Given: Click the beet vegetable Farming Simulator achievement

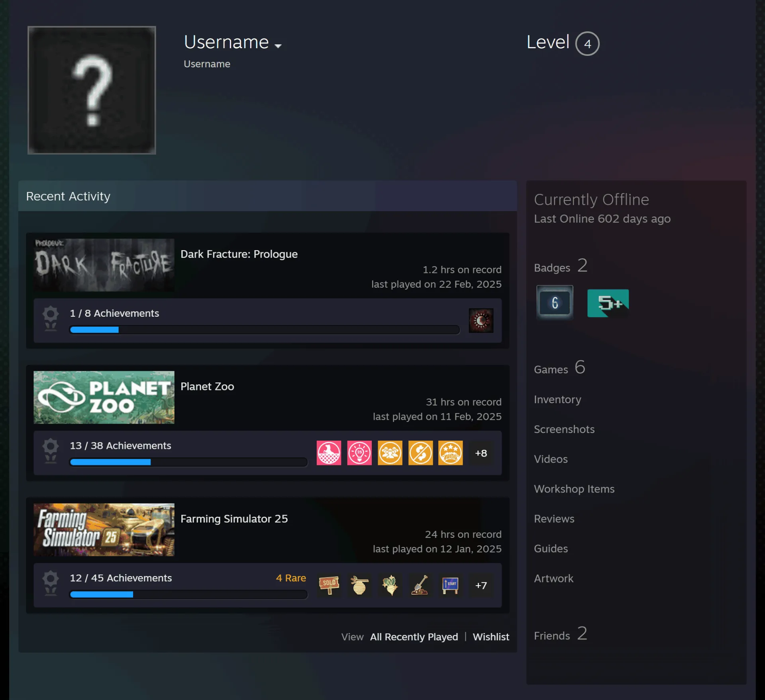Looking at the screenshot, I should pyautogui.click(x=390, y=585).
